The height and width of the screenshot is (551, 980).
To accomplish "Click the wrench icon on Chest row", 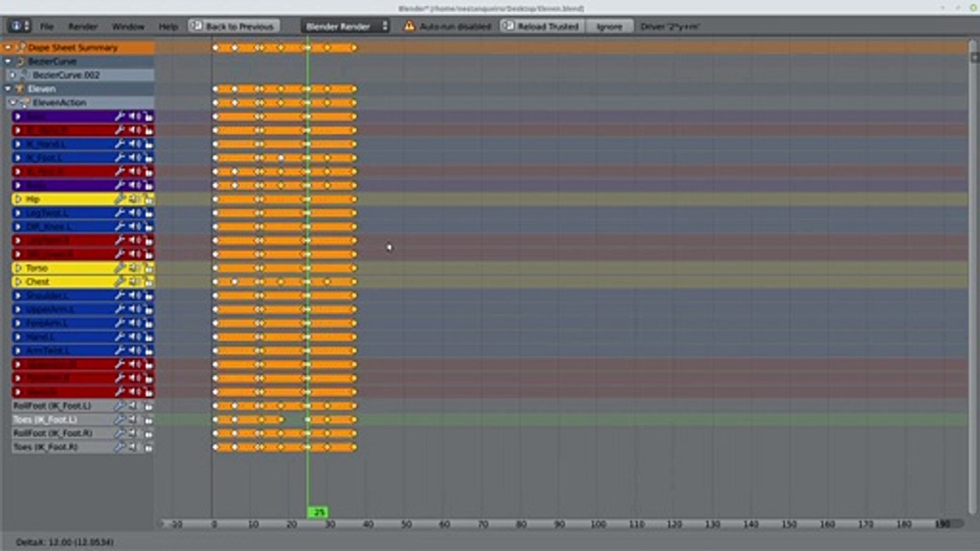I will (x=119, y=282).
